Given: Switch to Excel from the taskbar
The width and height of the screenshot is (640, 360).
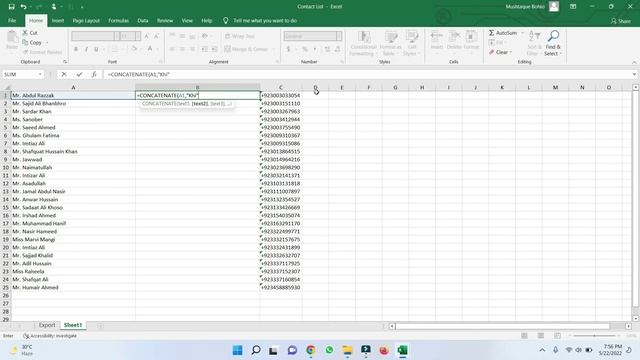Looking at the screenshot, I should pyautogui.click(x=402, y=350).
